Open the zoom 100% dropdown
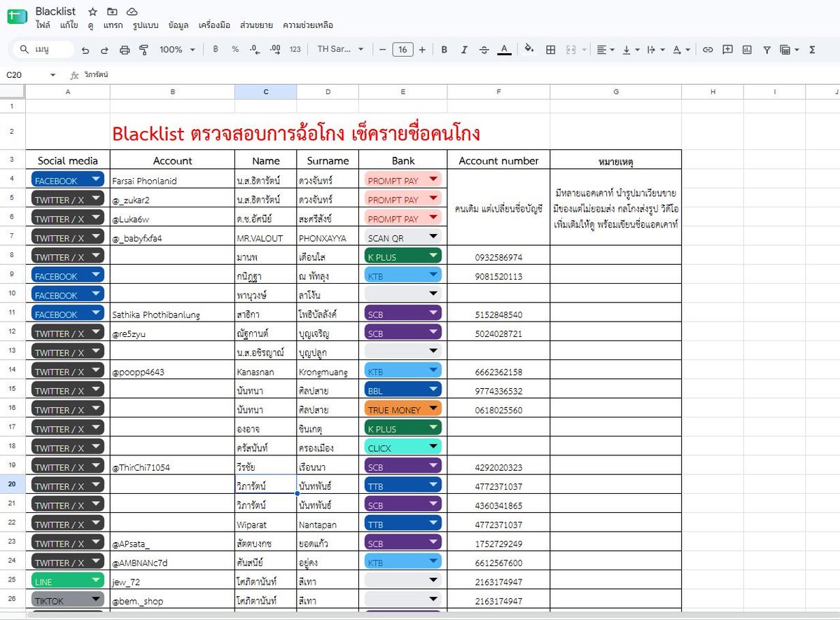Image resolution: width=840 pixels, height=620 pixels. point(178,50)
